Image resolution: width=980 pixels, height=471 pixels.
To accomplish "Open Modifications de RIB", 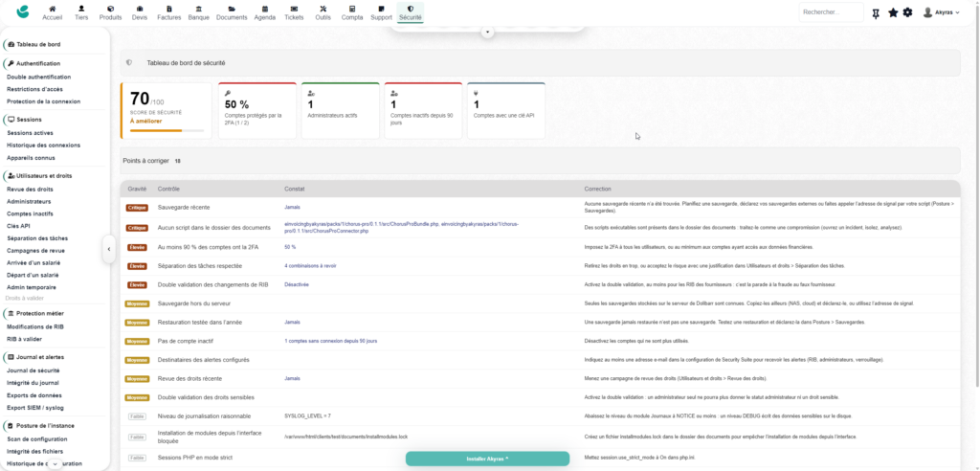I will tap(35, 326).
